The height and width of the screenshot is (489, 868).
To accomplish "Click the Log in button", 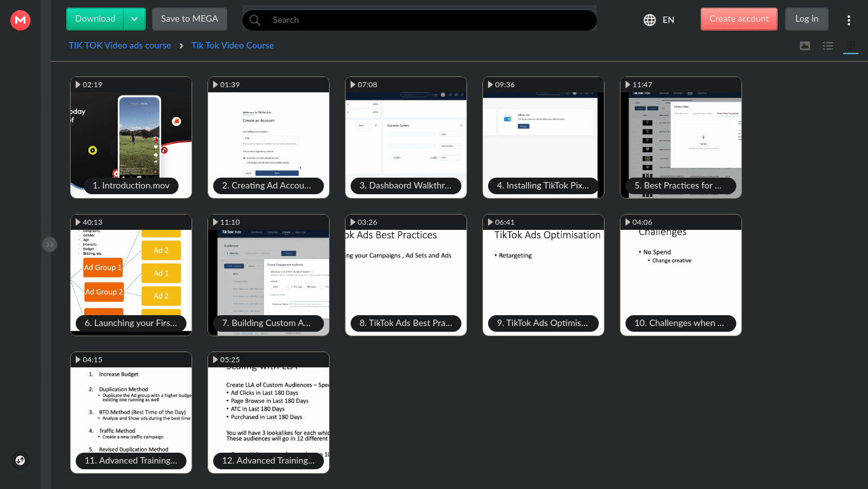I will point(807,19).
